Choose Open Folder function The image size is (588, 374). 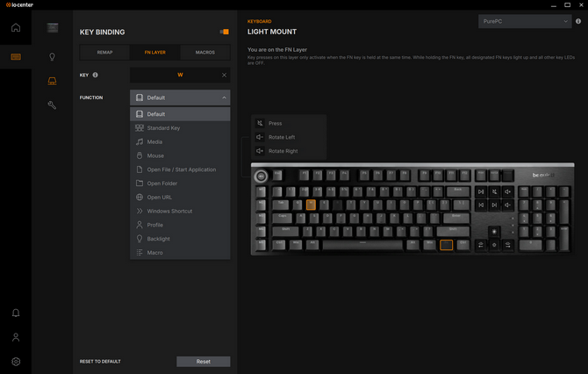click(180, 183)
